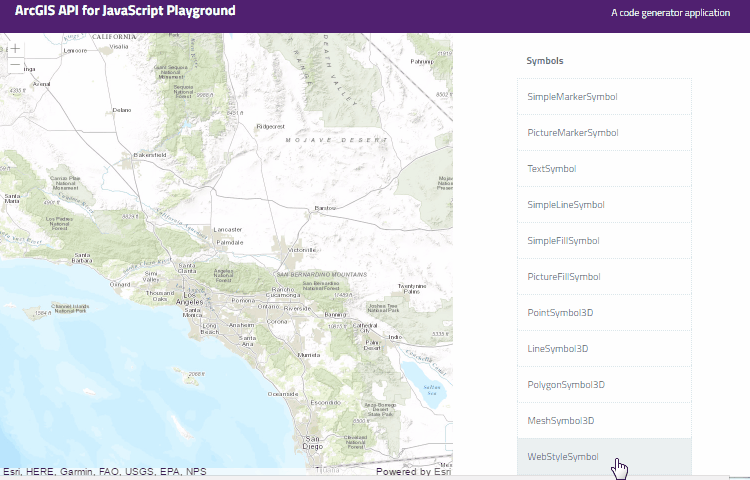Screen dimensions: 750x480
Task: Select PointSymbol3D in the Symbols panel
Action: point(604,313)
